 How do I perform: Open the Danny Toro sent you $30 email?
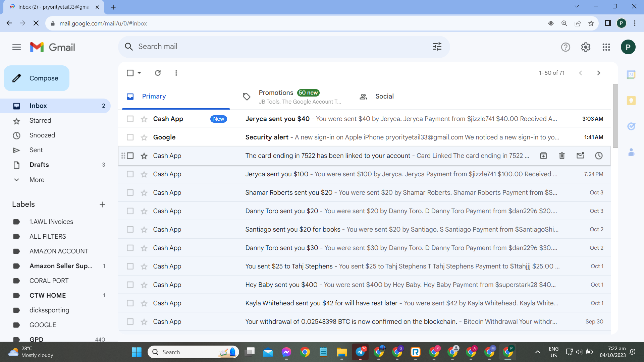point(364,248)
